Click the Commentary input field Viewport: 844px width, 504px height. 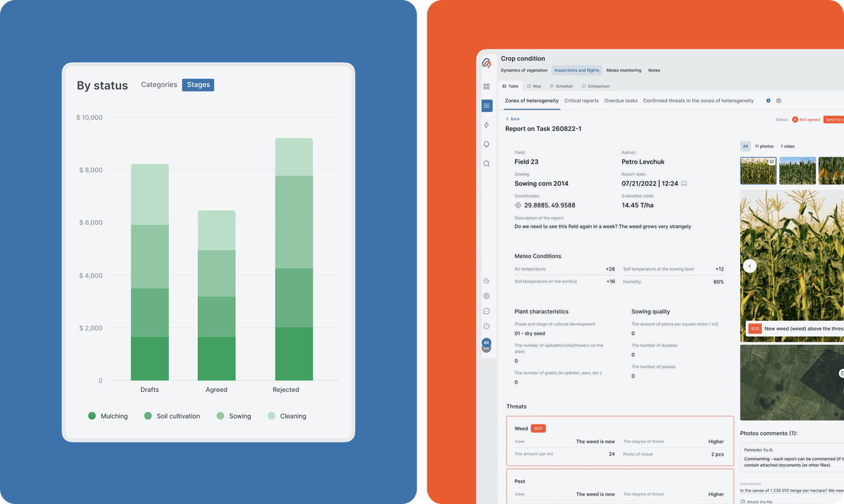(x=792, y=490)
